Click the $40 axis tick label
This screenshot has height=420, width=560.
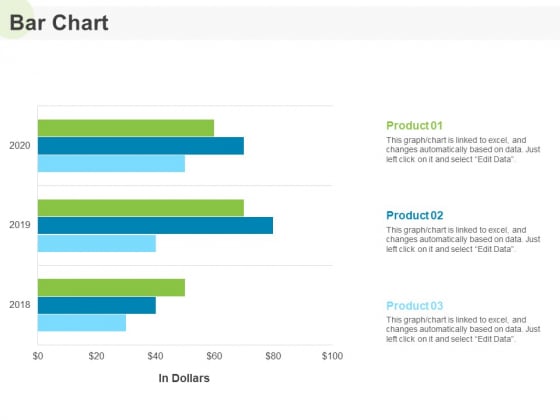155,356
